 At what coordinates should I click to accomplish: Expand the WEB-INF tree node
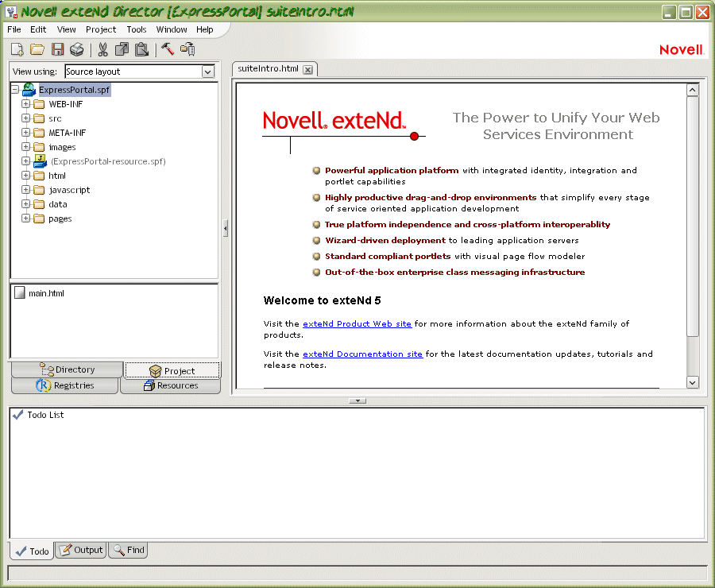[26, 104]
